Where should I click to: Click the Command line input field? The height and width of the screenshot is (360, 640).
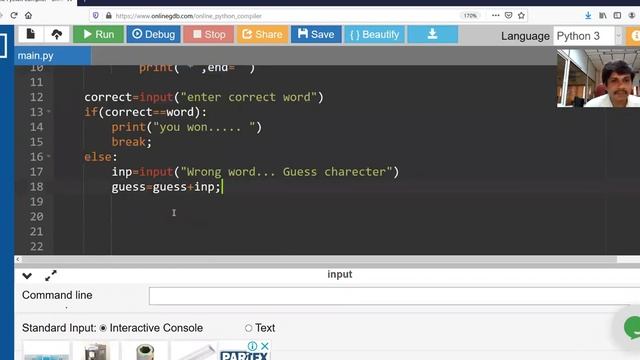pos(394,296)
